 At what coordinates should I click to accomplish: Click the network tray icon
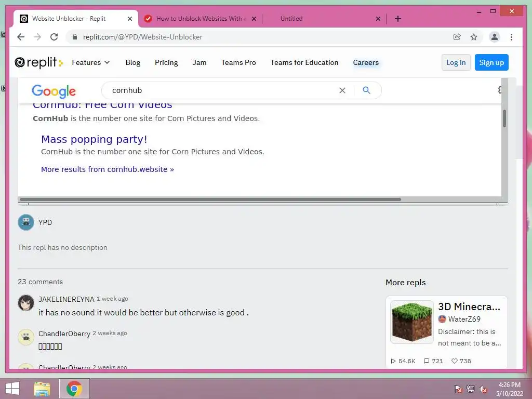click(x=471, y=389)
